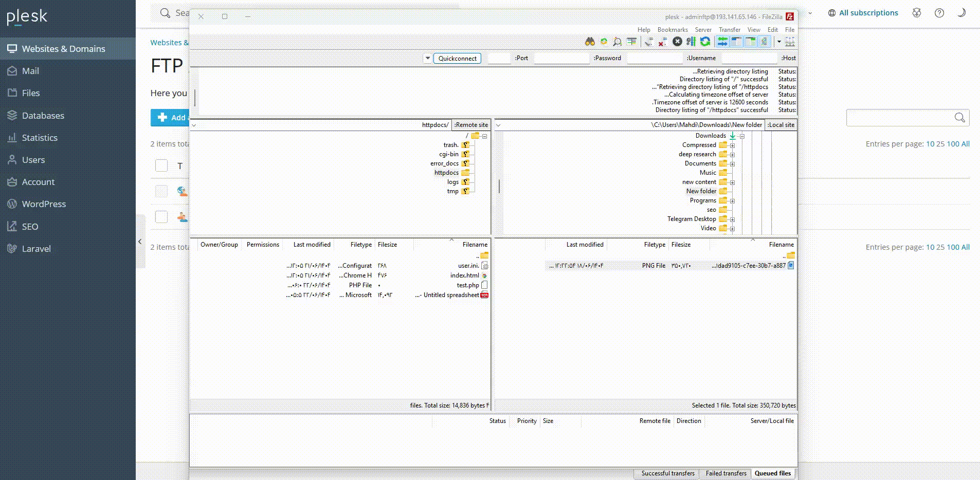The height and width of the screenshot is (480, 980).
Task: Open the Transfer menu
Action: pyautogui.click(x=729, y=30)
